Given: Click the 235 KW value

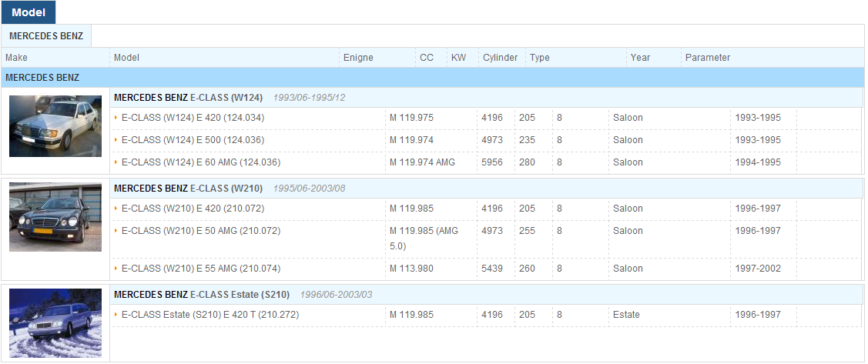Looking at the screenshot, I should (527, 140).
